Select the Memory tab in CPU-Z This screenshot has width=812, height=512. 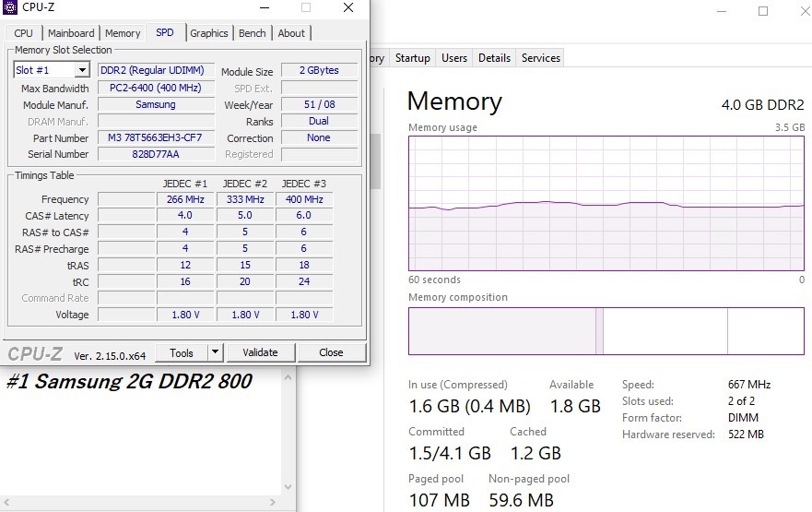click(x=123, y=33)
